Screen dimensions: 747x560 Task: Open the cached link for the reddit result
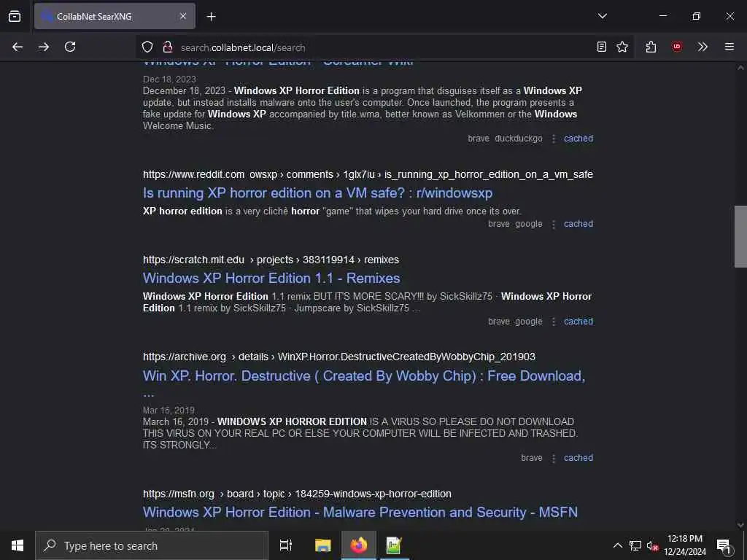tap(578, 224)
